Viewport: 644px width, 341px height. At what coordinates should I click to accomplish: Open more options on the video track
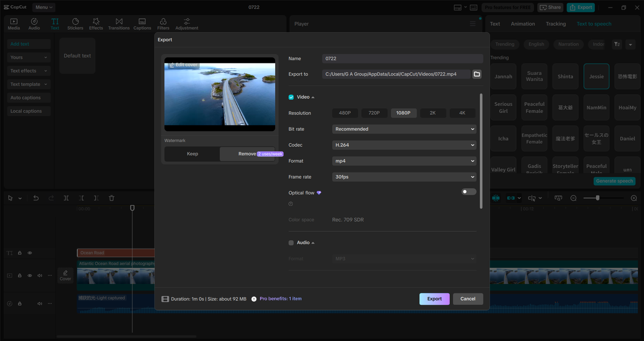[50, 276]
